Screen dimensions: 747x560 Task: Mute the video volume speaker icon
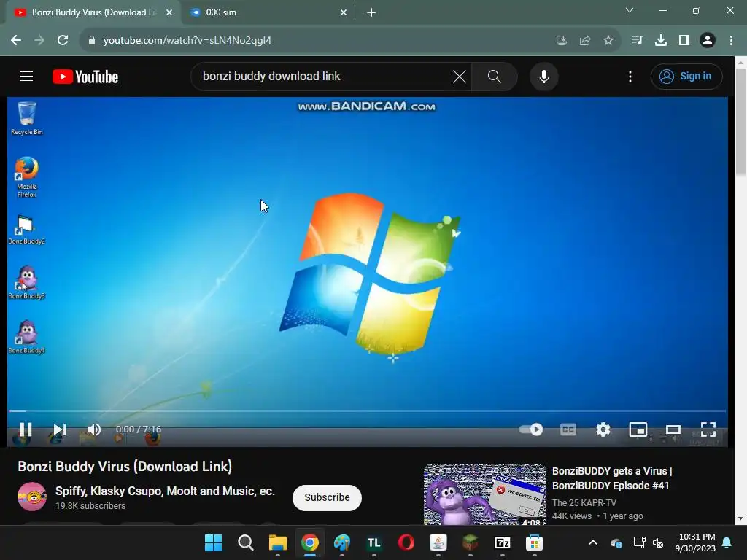[x=93, y=429]
